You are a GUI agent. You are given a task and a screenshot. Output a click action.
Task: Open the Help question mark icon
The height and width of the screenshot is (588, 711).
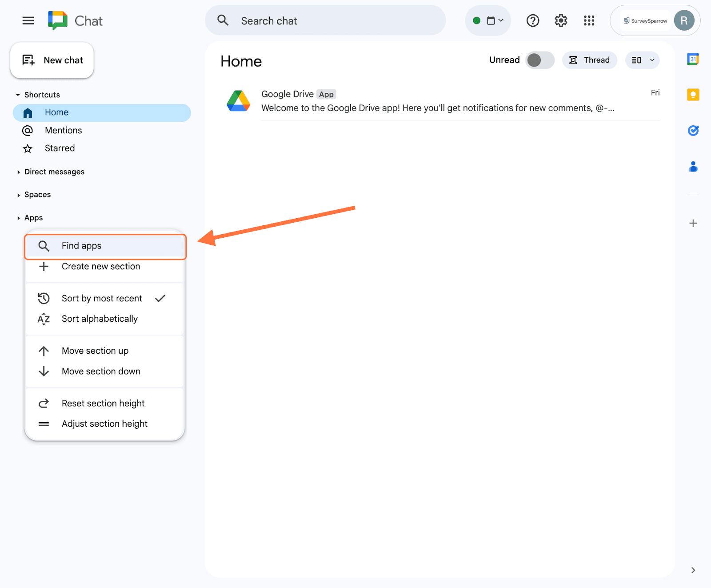click(x=532, y=20)
